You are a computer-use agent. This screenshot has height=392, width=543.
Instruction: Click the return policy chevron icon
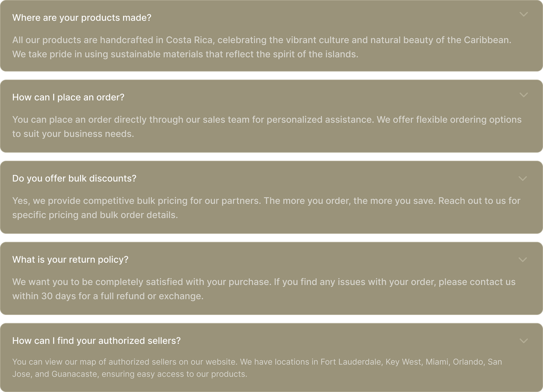pyautogui.click(x=523, y=260)
